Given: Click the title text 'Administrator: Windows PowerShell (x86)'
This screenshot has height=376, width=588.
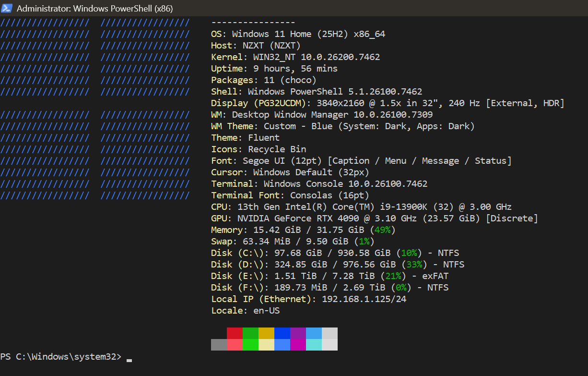Looking at the screenshot, I should coord(94,8).
